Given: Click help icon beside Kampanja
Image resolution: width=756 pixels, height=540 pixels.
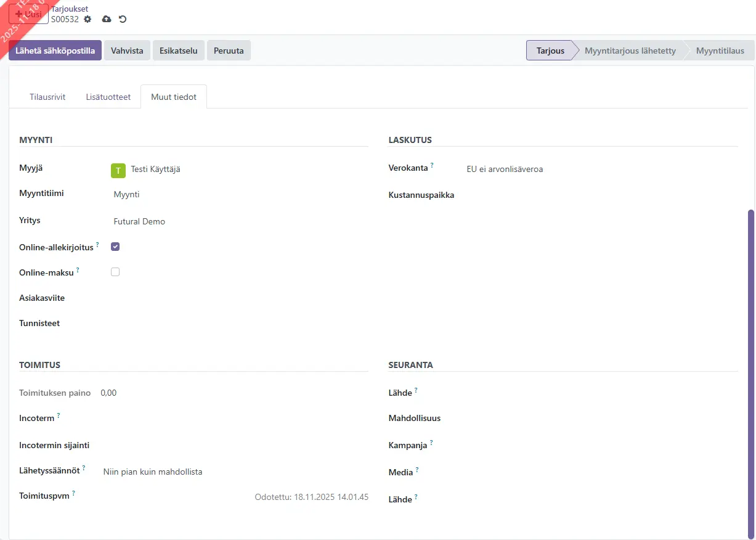Looking at the screenshot, I should click(x=431, y=443).
